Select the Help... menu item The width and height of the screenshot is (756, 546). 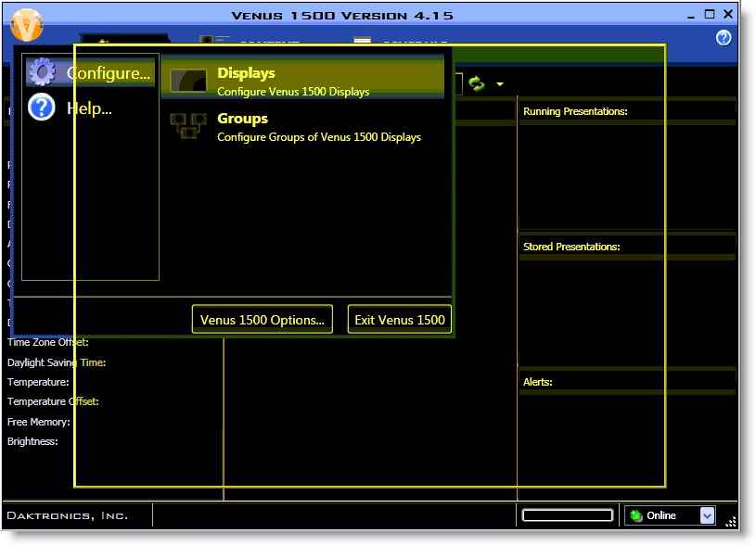(x=89, y=108)
